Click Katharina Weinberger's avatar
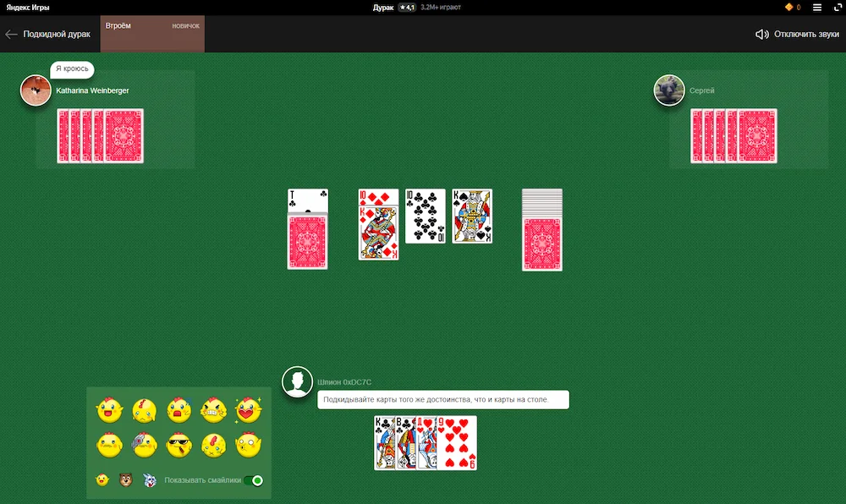This screenshot has height=504, width=846. point(36,90)
